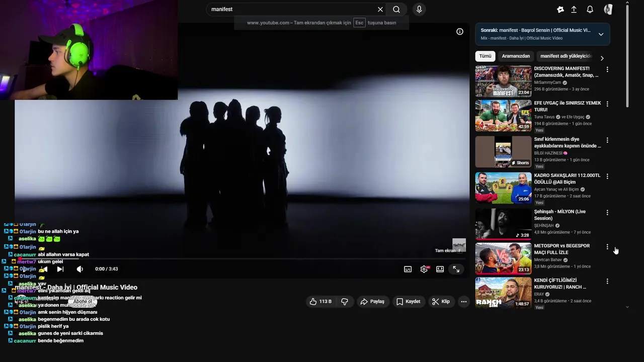The height and width of the screenshot is (362, 644).
Task: Click the video progress bar
Action: (x=242, y=259)
